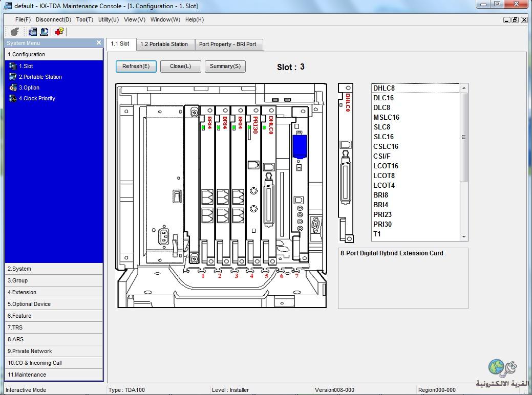Open the Utility(U) menu
532x395 pixels.
click(x=109, y=19)
